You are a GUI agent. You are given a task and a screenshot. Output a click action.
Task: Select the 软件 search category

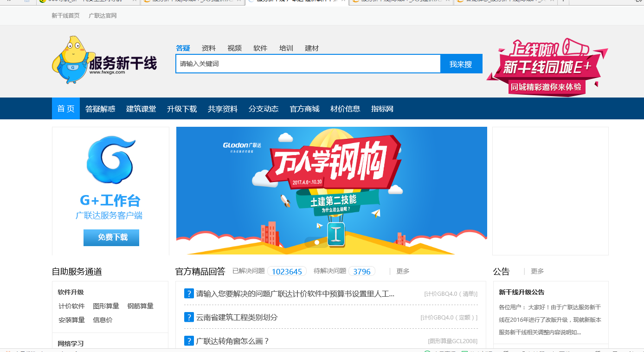(x=260, y=48)
